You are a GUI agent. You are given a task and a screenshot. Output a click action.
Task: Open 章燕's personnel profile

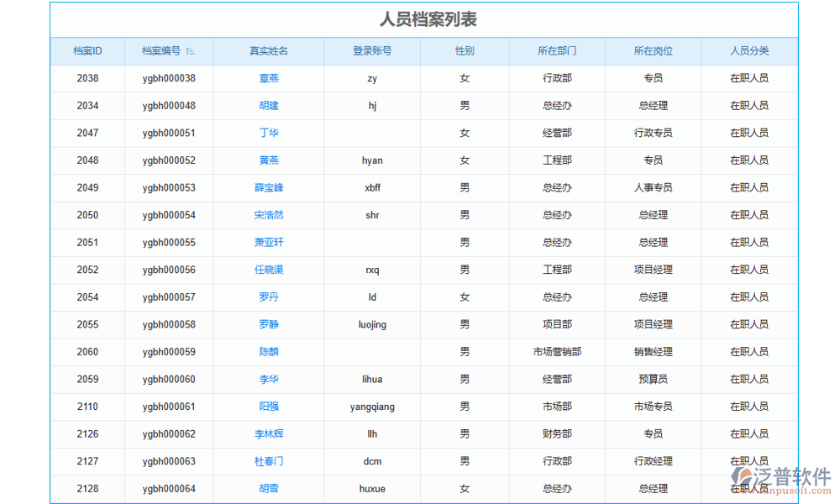point(269,78)
